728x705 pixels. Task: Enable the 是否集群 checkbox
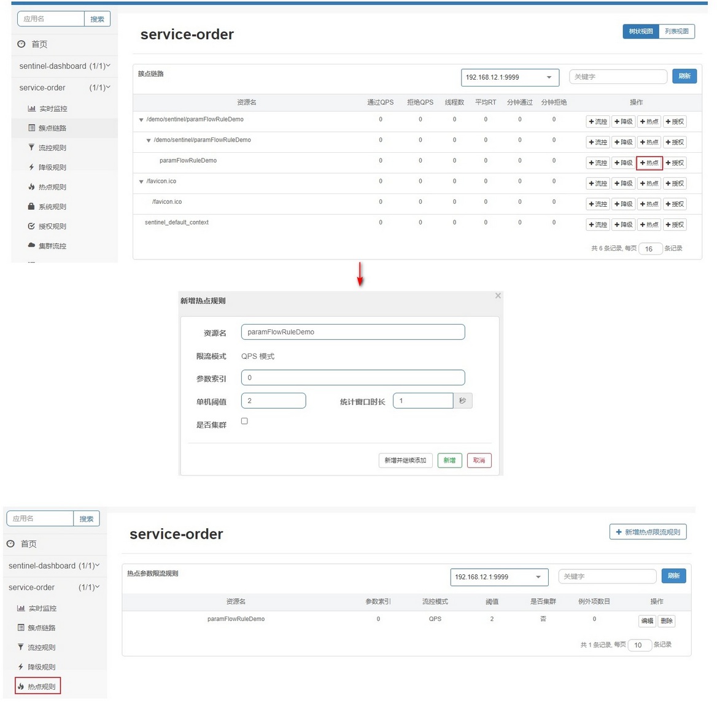point(245,421)
